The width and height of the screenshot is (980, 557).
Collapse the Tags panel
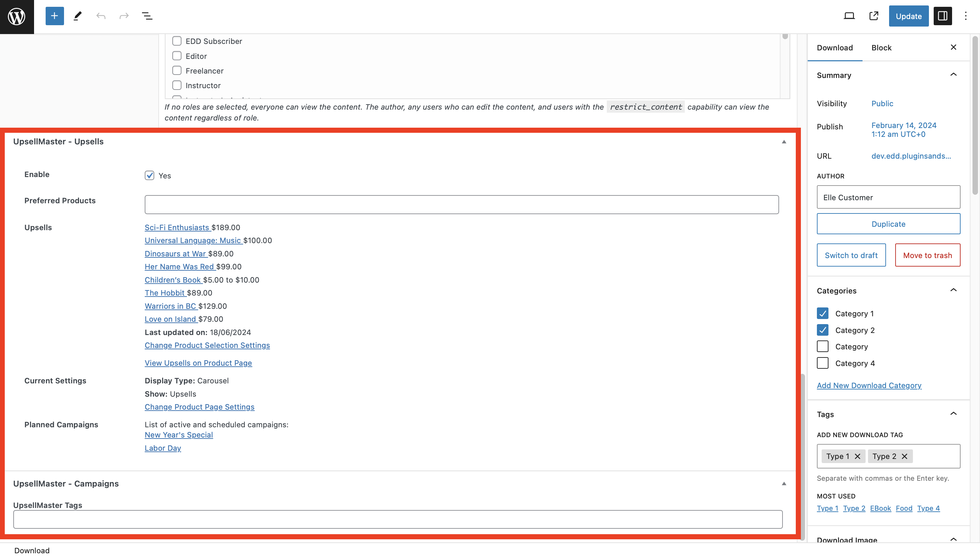pos(953,414)
